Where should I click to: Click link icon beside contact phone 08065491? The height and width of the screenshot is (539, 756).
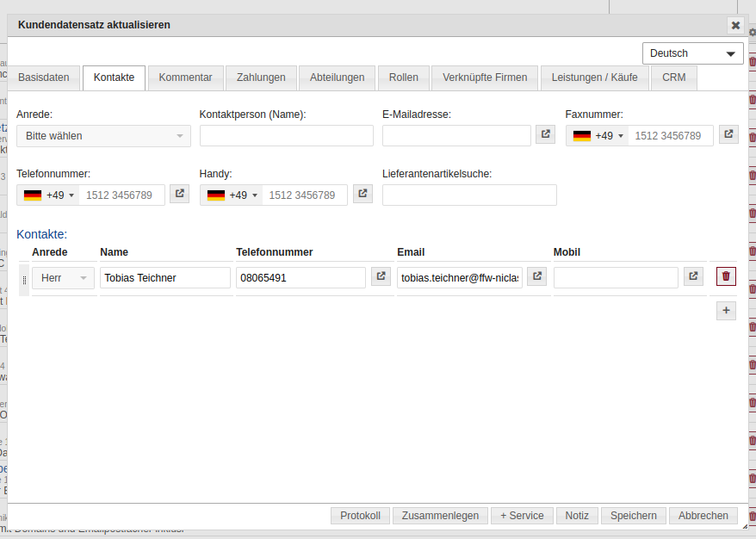381,276
